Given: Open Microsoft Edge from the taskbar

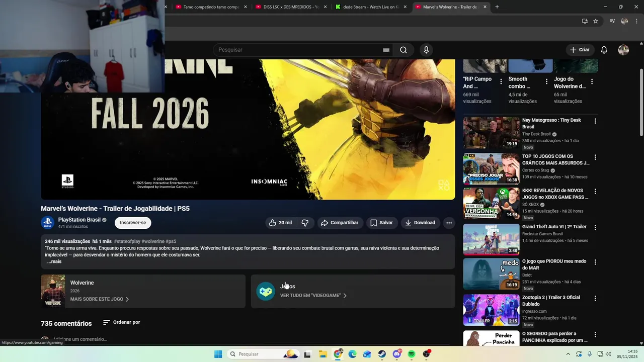Looking at the screenshot, I should click(352, 354).
